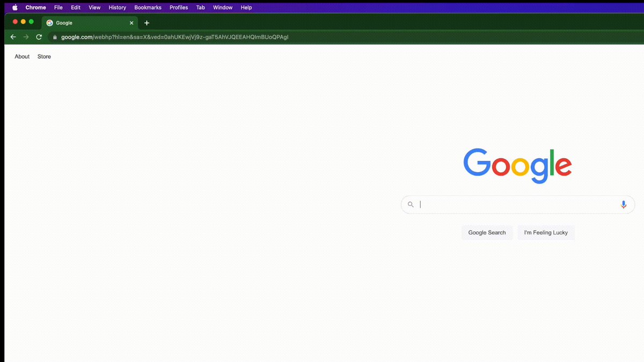Click the I'm Feeling Lucky button

click(546, 233)
